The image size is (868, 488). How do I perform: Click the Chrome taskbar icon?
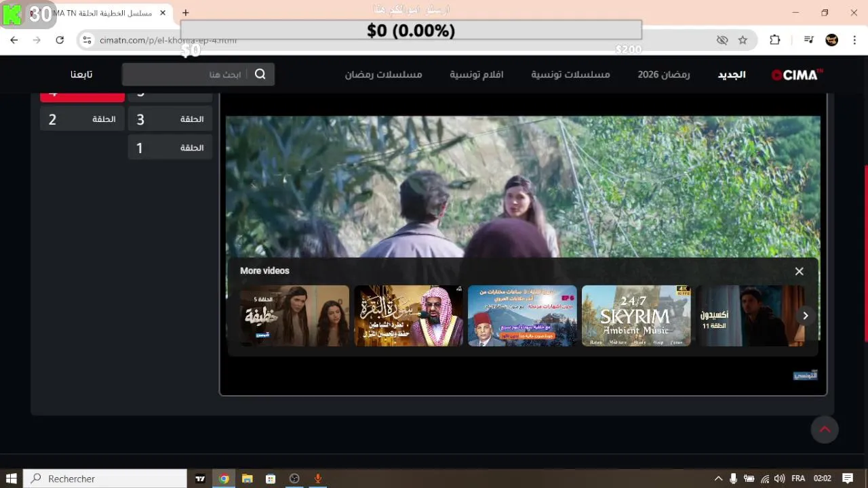(224, 479)
